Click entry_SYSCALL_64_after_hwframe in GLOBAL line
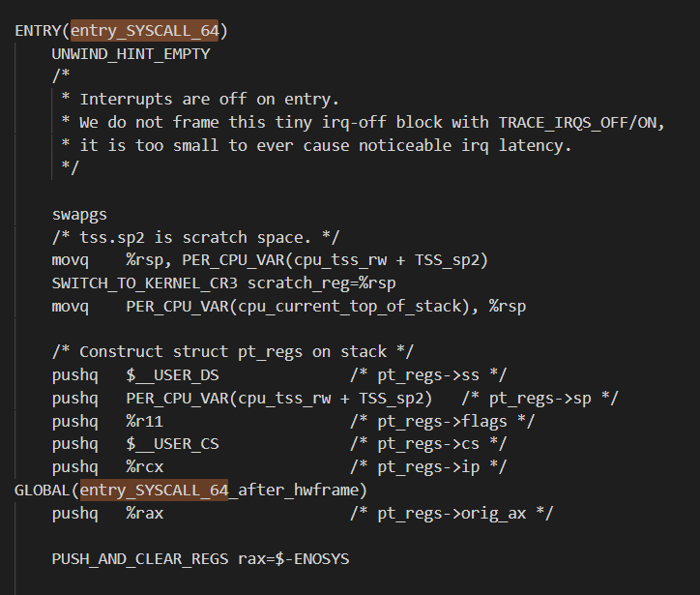This screenshot has width=700, height=595. coord(219,490)
